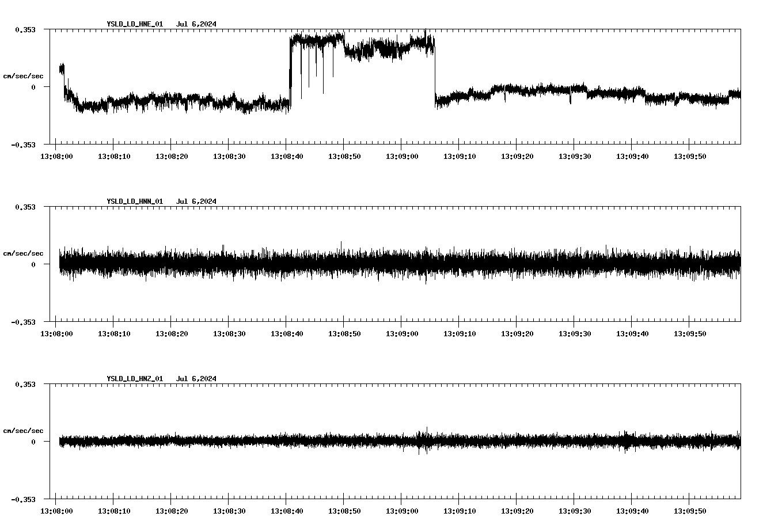782x532 pixels.
Task: Click the cm/sec/sec unit label on HNN trace
Action: tap(23, 253)
